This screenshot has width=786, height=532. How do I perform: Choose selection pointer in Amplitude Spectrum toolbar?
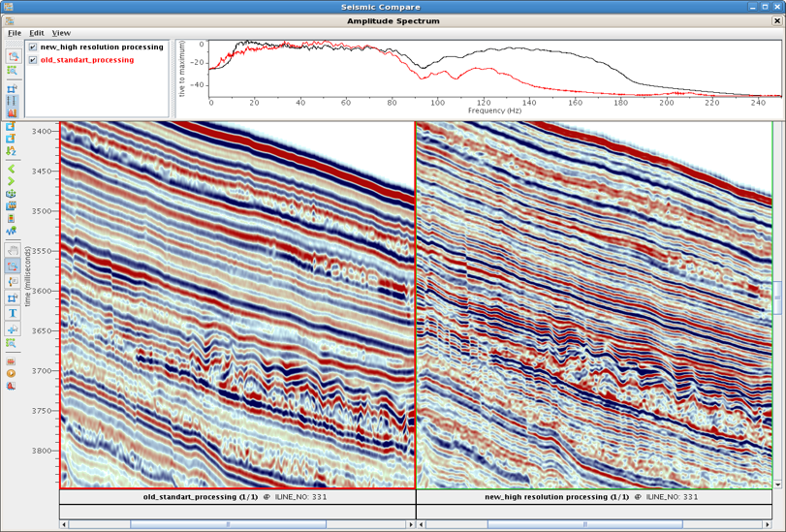point(12,89)
